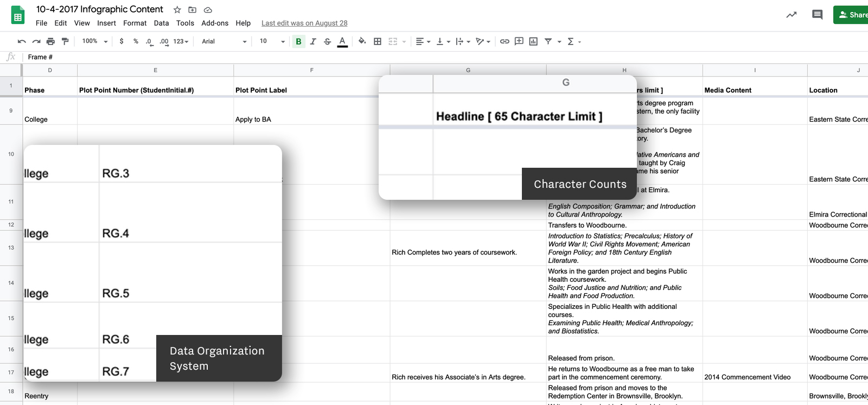The image size is (868, 405).
Task: Format as currency with the dollar icon
Action: 122,41
